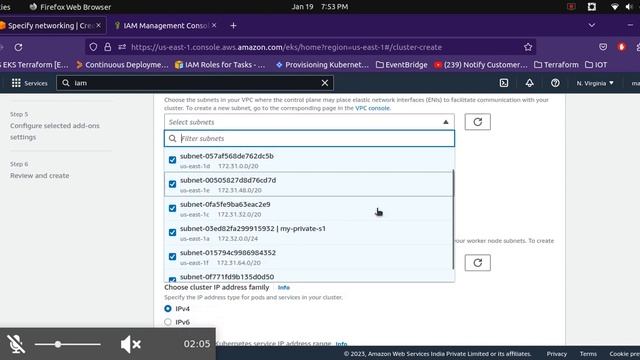Uncheck subnet-057af568de762dc5b checkbox
Viewport: 640px width, 360px height.
[172, 160]
